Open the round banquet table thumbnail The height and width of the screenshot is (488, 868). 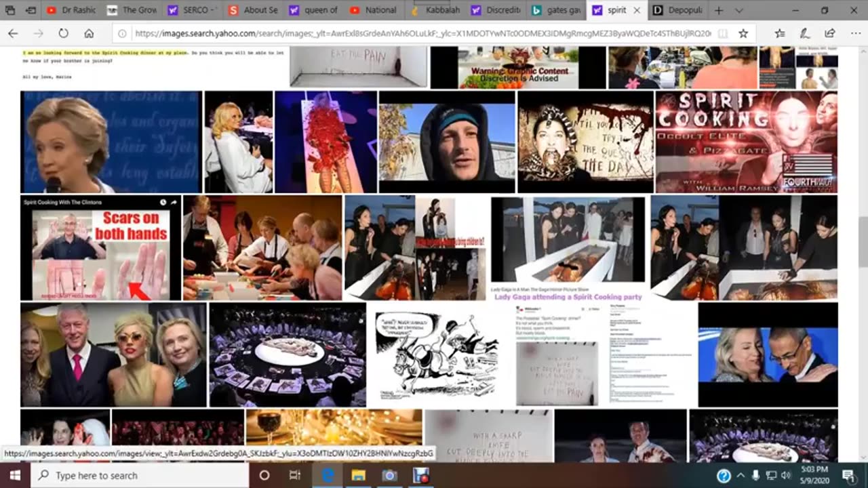click(288, 354)
